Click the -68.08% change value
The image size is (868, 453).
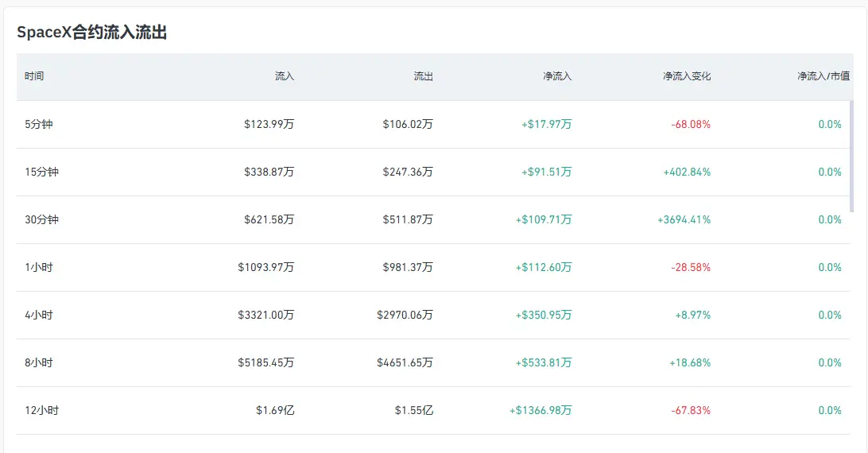pyautogui.click(x=691, y=124)
